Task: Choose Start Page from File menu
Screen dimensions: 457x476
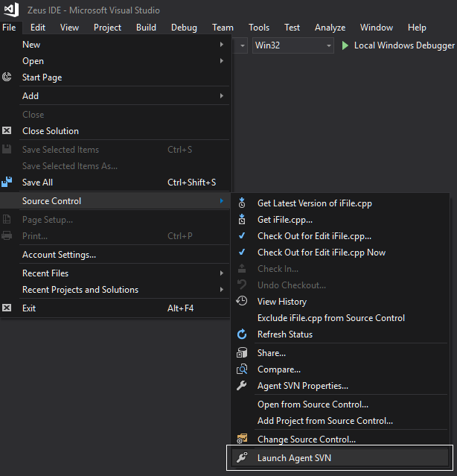Action: 115,77
